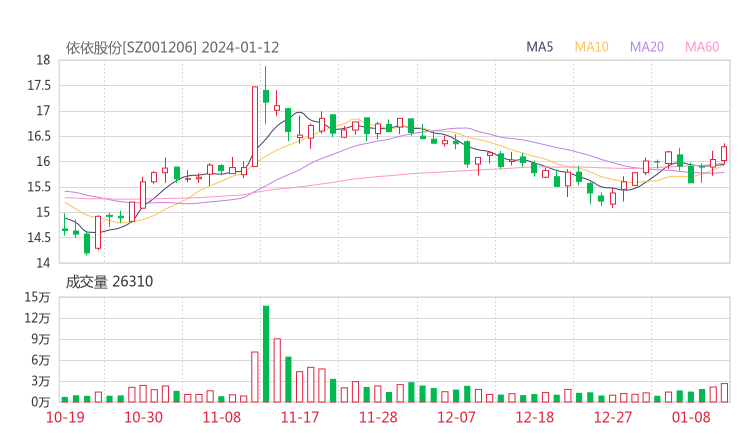Click the 14 price axis label
Screen dimensions: 740x440
[43, 263]
